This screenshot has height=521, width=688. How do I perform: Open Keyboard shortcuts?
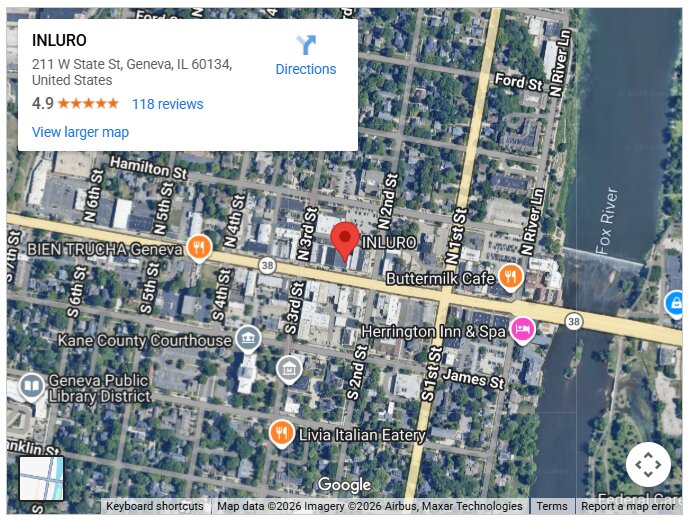155,507
